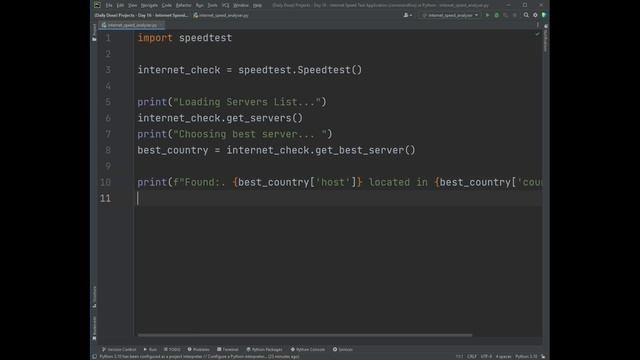Open the Bookmarks tool window sidebar button
The width and height of the screenshot is (640, 360).
(x=94, y=328)
